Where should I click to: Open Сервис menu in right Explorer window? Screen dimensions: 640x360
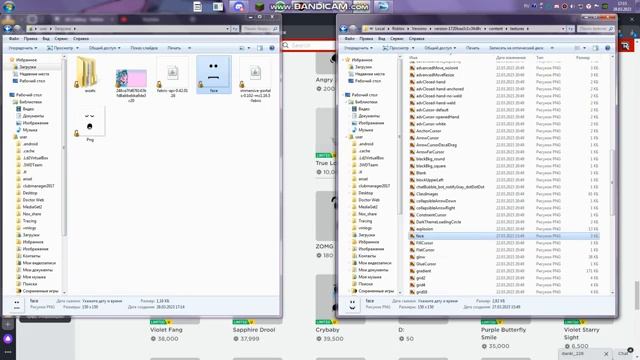[397, 38]
